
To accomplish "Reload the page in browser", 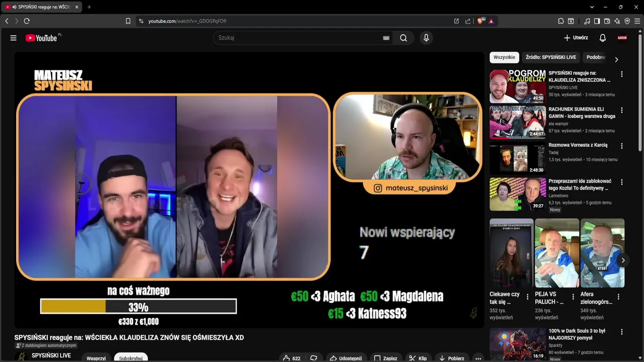I will [27, 21].
